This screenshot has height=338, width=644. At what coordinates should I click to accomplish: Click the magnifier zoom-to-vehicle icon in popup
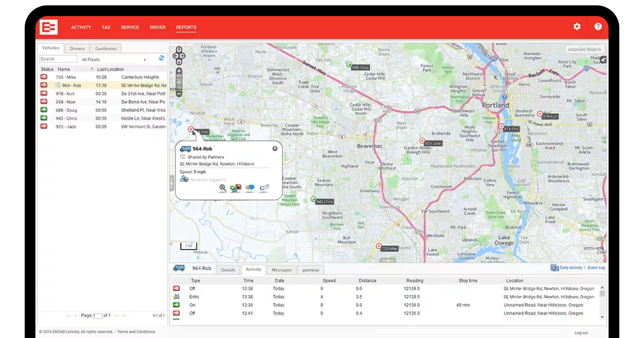(222, 188)
